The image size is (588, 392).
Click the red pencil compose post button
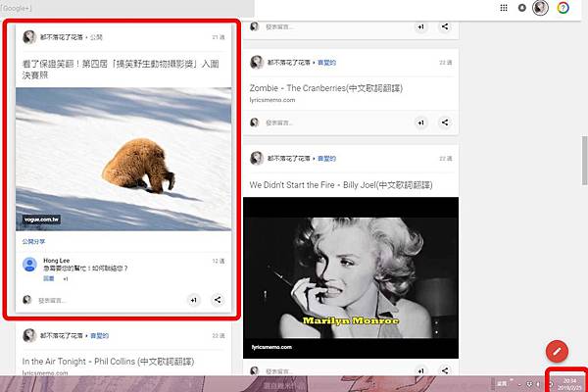557,352
